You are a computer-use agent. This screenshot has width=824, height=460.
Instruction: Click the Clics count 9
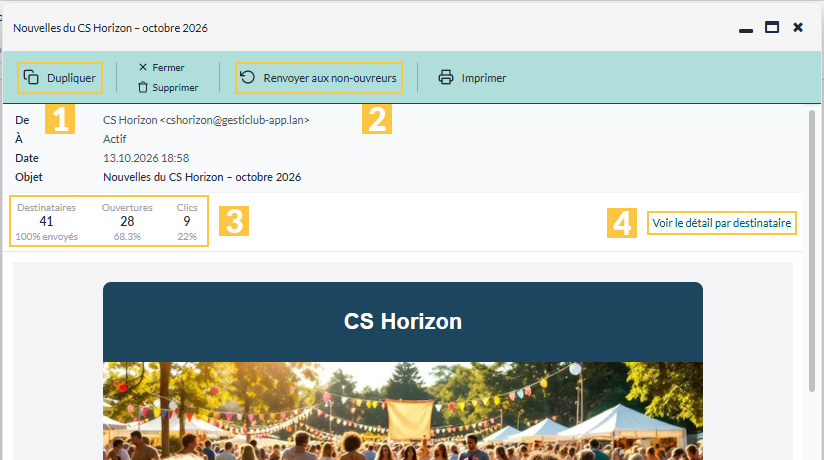click(x=187, y=221)
